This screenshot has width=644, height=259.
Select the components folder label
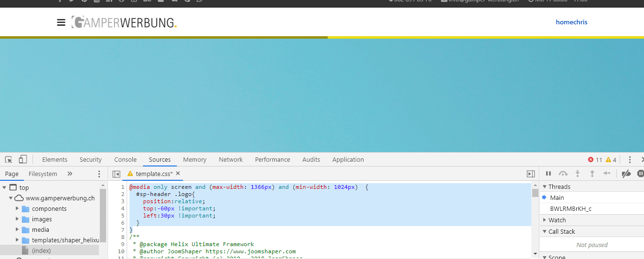(49, 209)
